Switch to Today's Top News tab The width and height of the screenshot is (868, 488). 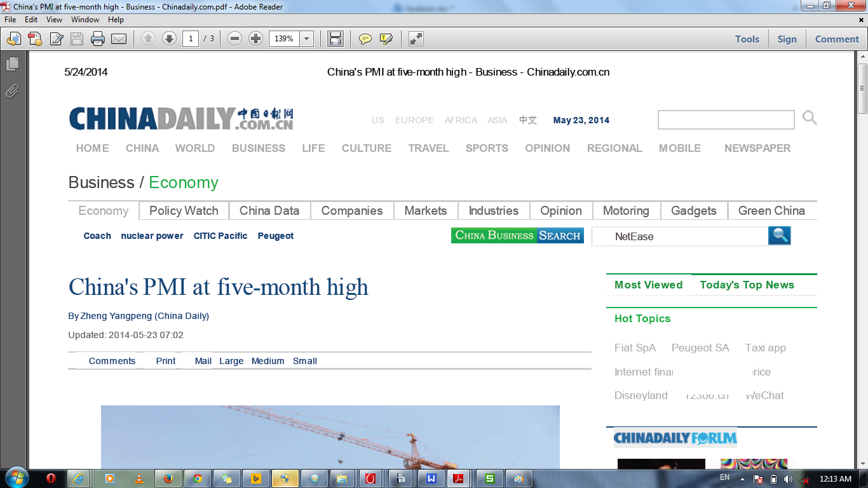(x=747, y=285)
